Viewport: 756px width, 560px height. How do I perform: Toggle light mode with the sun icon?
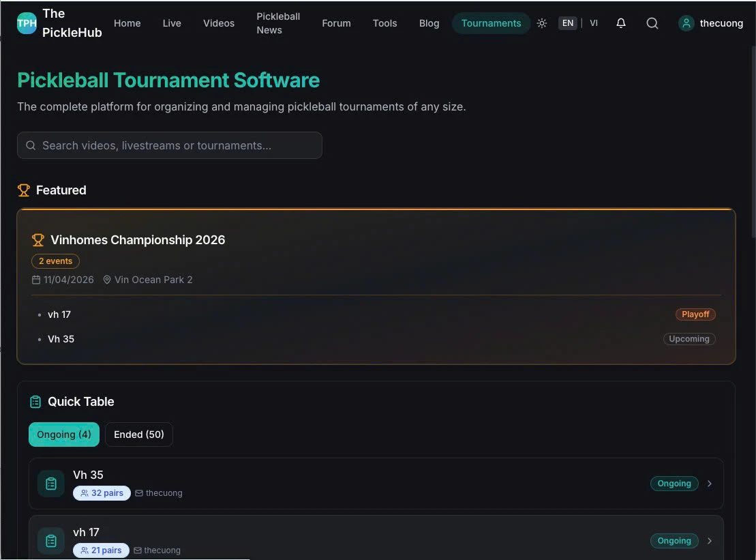pos(542,23)
